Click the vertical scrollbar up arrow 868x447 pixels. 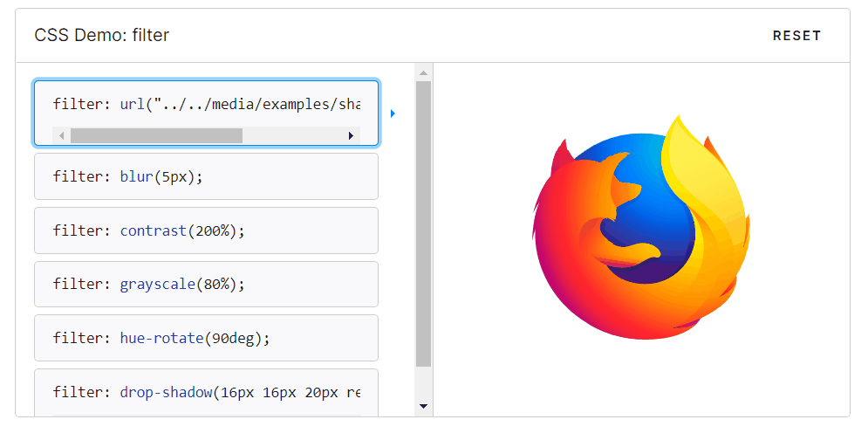[423, 72]
